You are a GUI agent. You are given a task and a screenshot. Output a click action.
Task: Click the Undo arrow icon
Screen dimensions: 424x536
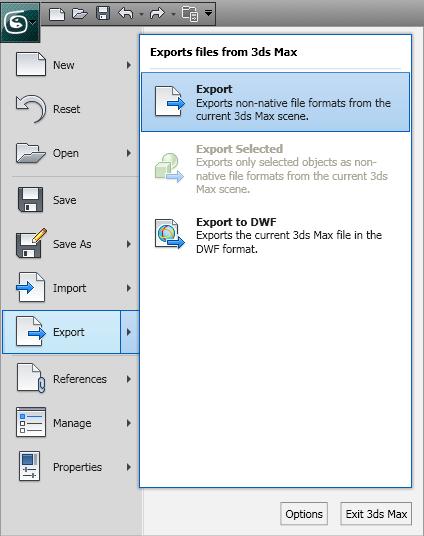(125, 14)
